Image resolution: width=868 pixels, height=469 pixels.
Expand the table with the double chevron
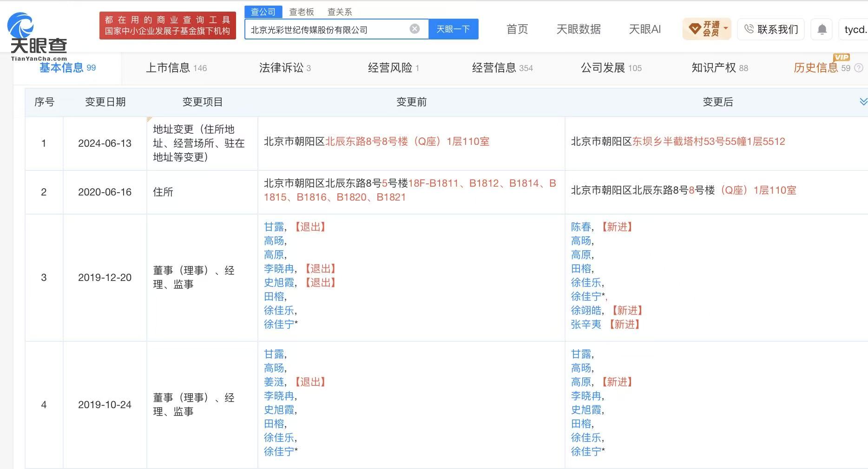[863, 102]
